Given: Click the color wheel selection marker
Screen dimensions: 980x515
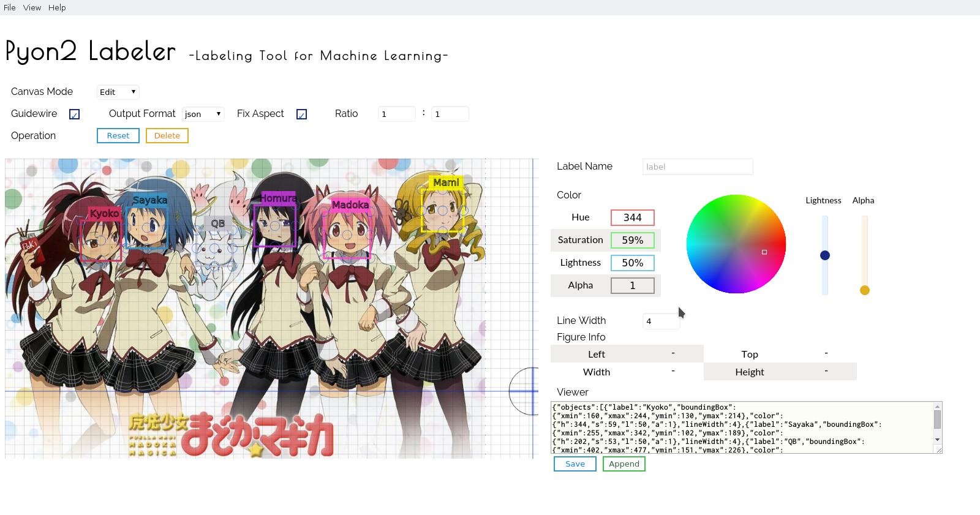Looking at the screenshot, I should [x=764, y=252].
